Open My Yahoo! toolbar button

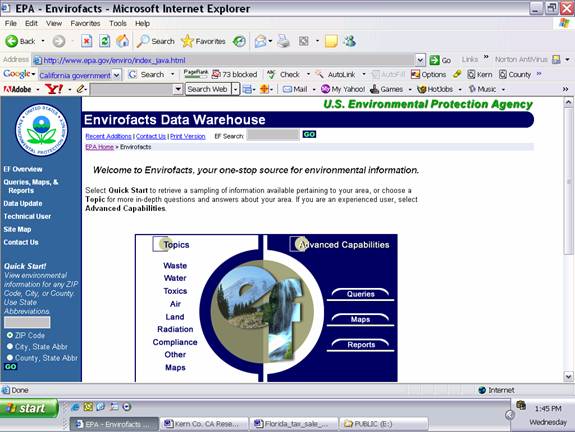click(x=343, y=89)
